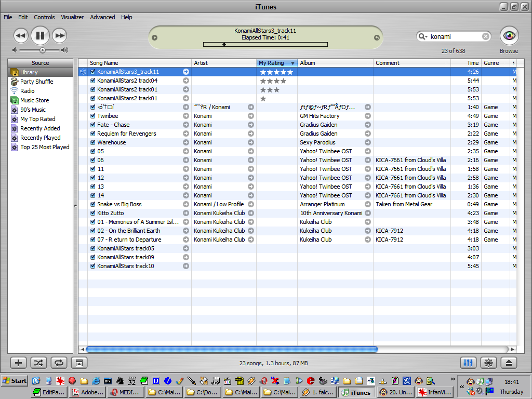Screen dimensions: 532x399
Task: Open the Windows Start button
Action: 14,381
